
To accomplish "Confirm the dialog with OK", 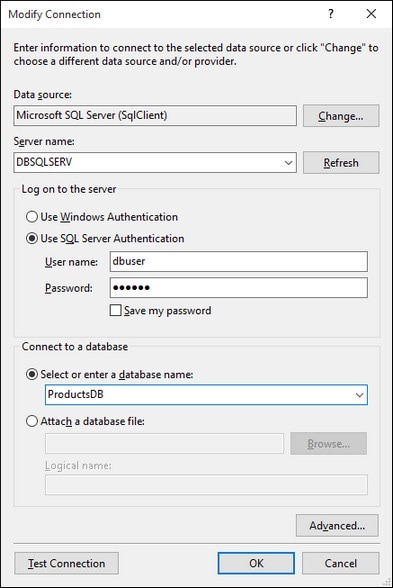I will point(256,563).
